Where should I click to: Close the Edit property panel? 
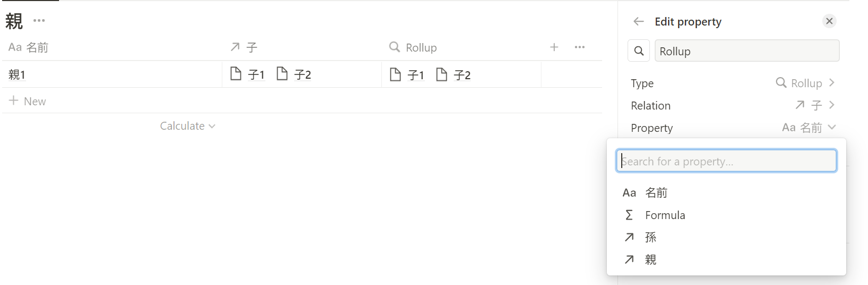[x=829, y=21]
